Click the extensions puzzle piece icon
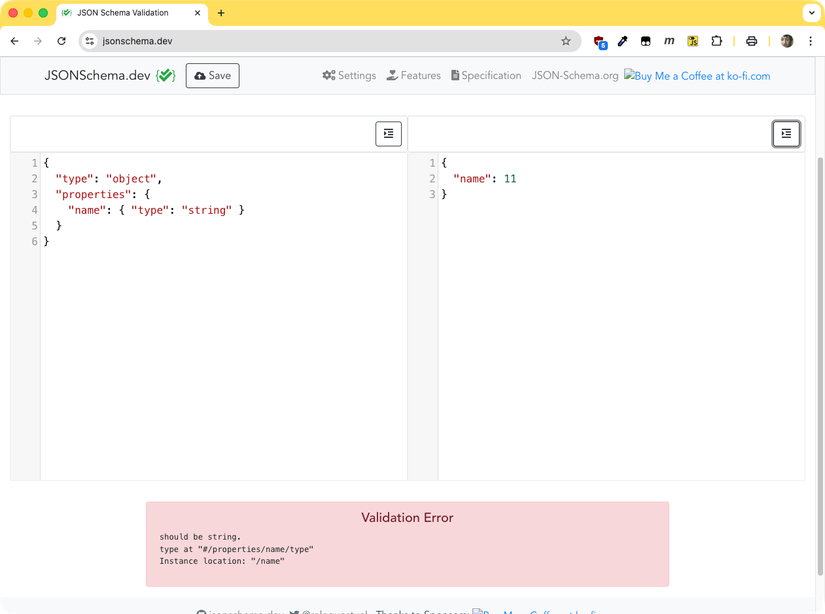 (x=717, y=41)
